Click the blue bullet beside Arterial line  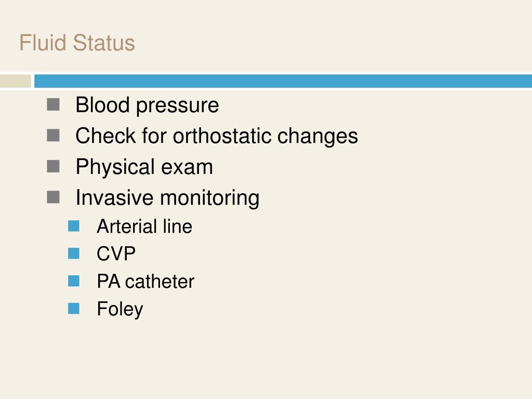point(74,226)
